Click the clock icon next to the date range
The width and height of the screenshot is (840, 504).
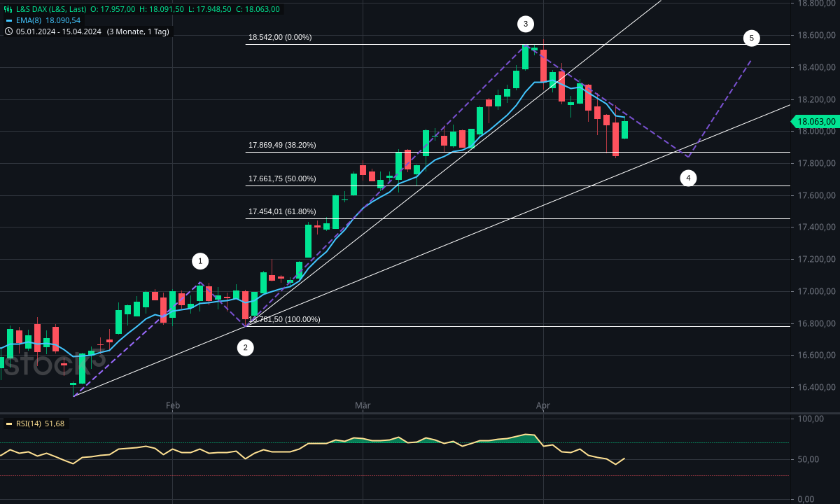[8, 31]
